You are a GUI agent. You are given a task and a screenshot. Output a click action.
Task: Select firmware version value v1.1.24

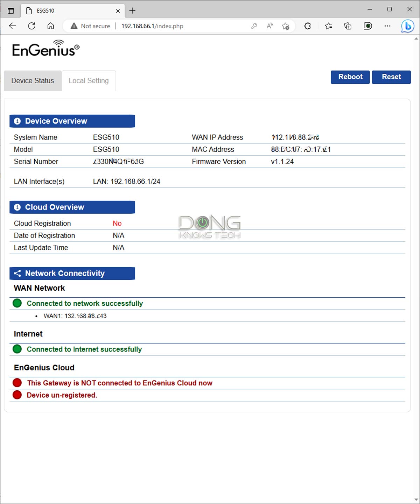[x=282, y=162]
